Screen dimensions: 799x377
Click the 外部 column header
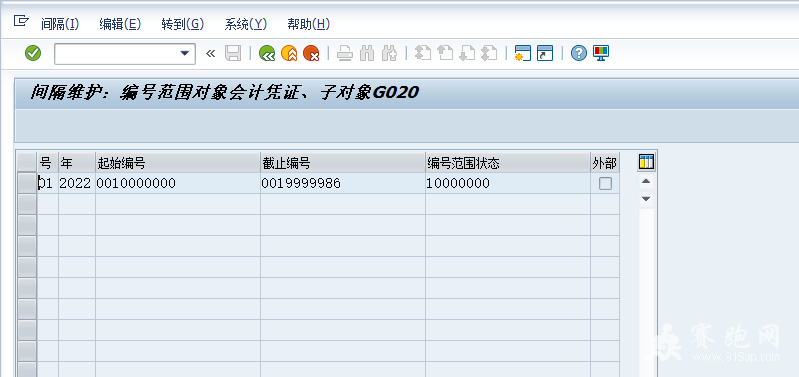click(605, 163)
